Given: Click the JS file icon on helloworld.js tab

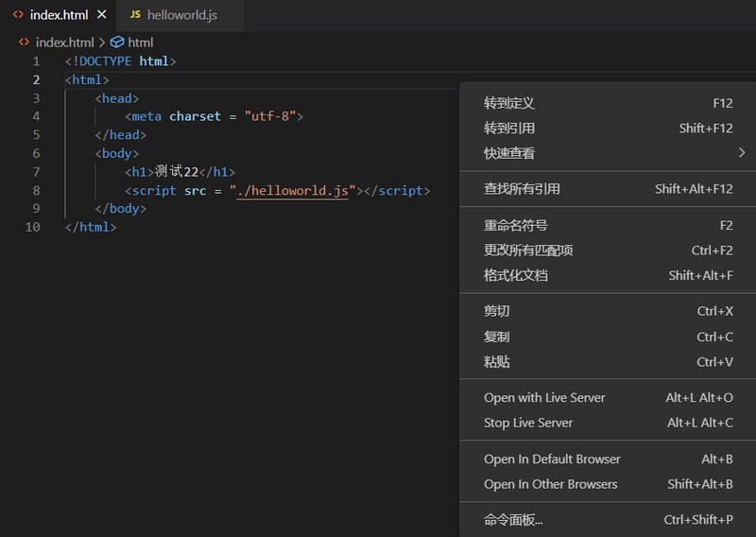Looking at the screenshot, I should tap(135, 14).
